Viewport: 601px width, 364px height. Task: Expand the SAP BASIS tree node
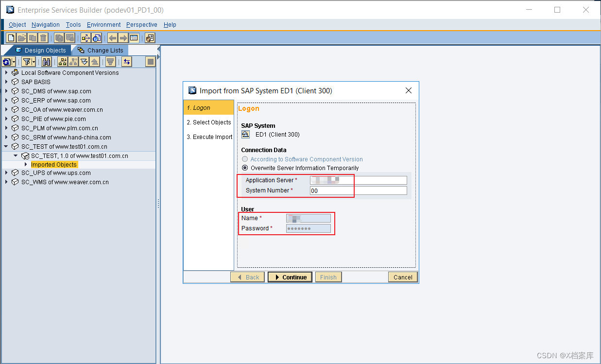[x=6, y=82]
